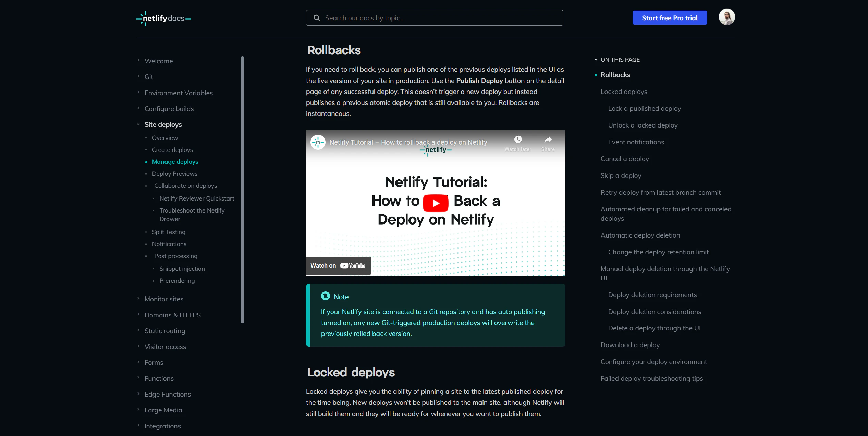
Task: Jump to Automatic deploy deletion
Action: click(x=640, y=235)
